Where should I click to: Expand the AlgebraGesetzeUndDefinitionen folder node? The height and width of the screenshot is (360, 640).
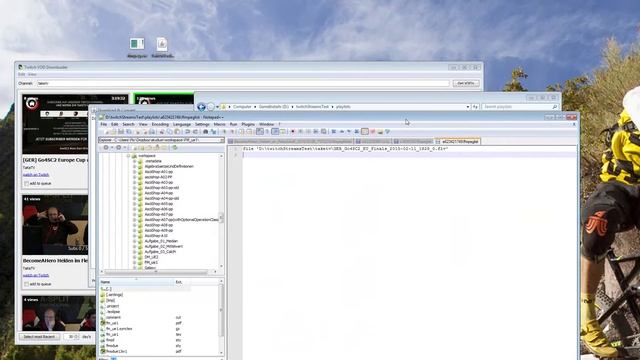pyautogui.click(x=134, y=167)
